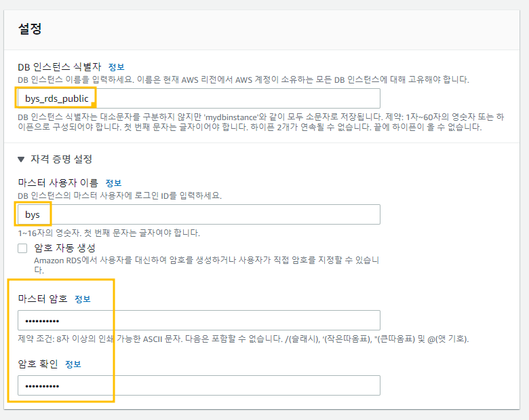Click the '1~16자의 영숫자' hint text
The height and width of the screenshot is (420, 529).
click(109, 233)
